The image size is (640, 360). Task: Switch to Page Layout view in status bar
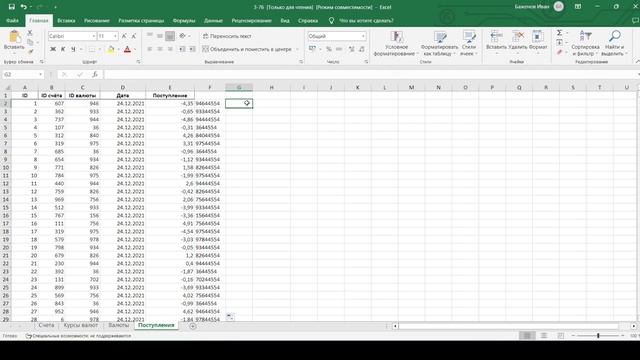point(544,336)
